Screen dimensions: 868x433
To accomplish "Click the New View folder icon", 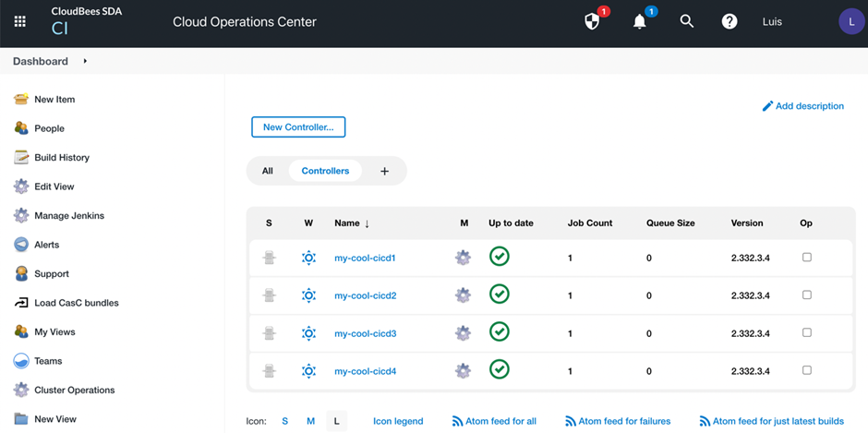I will coord(21,418).
